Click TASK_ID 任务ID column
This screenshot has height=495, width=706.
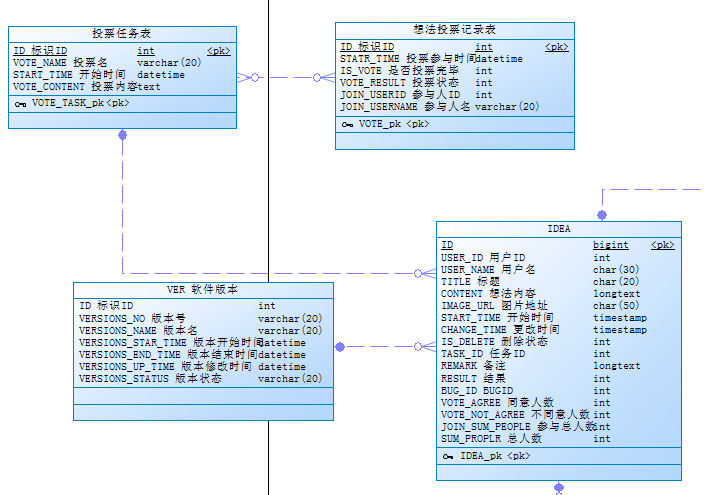coord(483,354)
